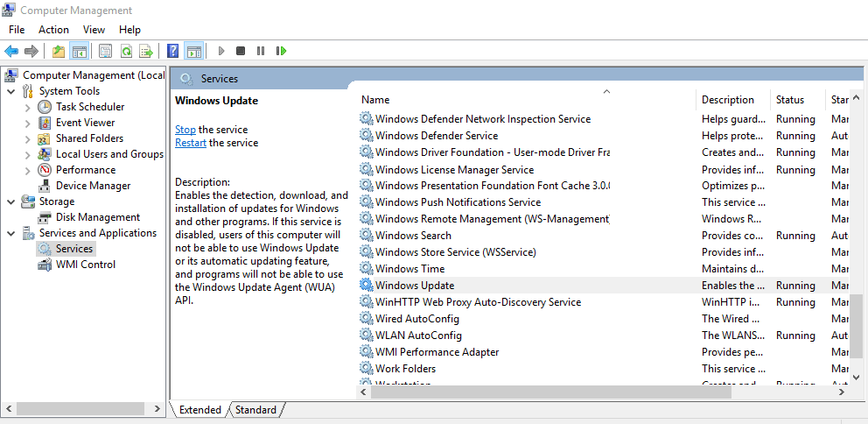Screen dimensions: 868x424
Task: Click the services list scroll right arrow
Action: [842, 392]
